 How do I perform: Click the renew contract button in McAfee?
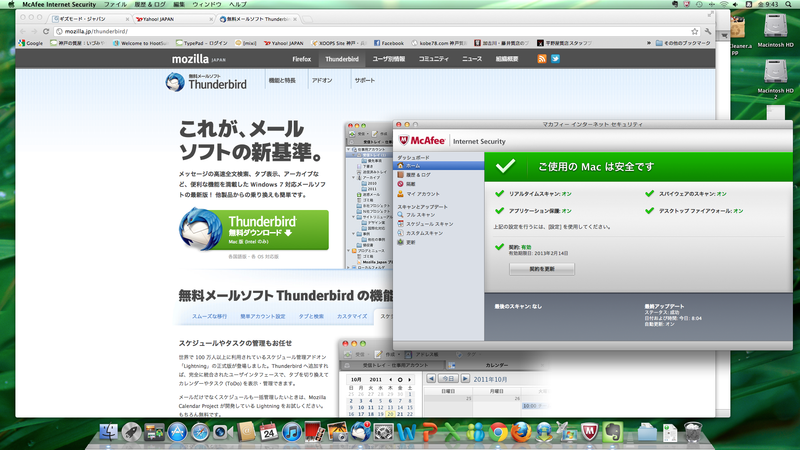click(x=541, y=269)
